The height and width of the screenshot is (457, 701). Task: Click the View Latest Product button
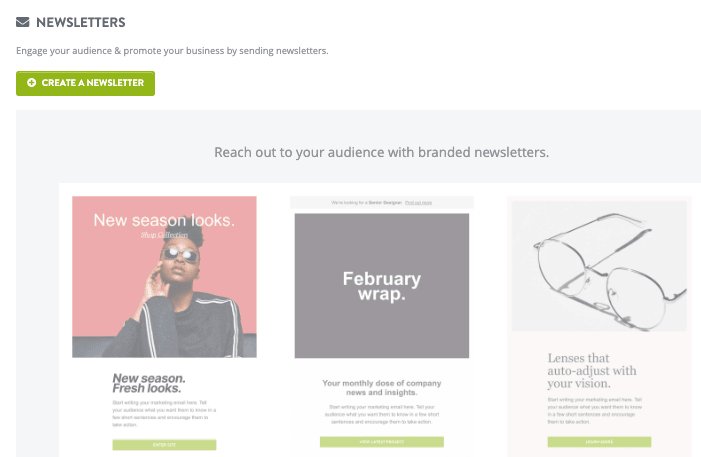[382, 442]
